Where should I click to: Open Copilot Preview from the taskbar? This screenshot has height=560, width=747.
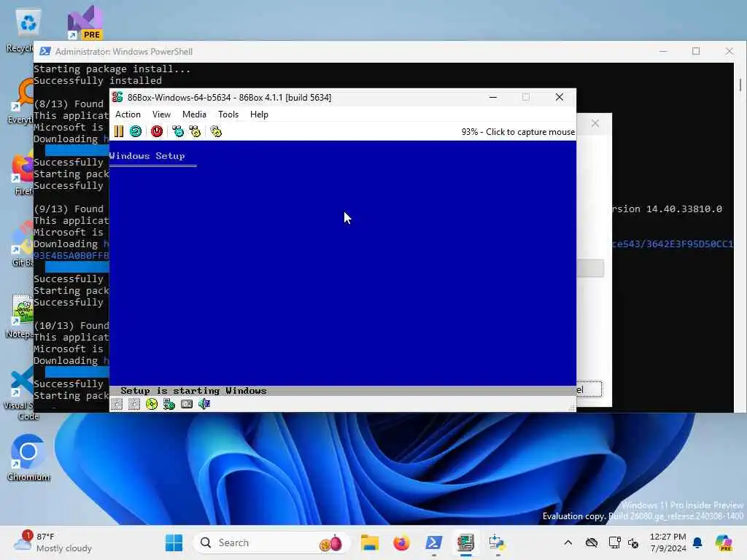pyautogui.click(x=724, y=542)
